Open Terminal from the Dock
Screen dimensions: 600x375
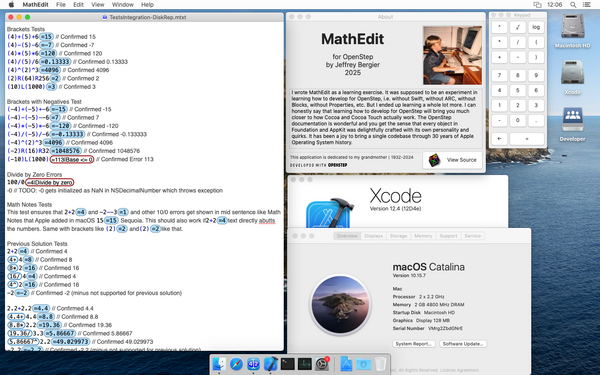tap(287, 364)
